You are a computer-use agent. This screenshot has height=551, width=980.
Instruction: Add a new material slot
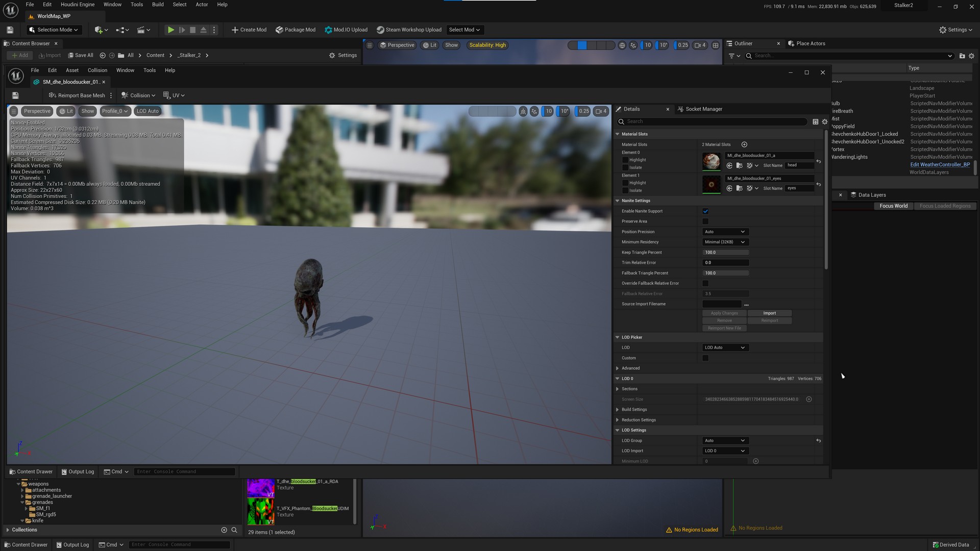[744, 145]
